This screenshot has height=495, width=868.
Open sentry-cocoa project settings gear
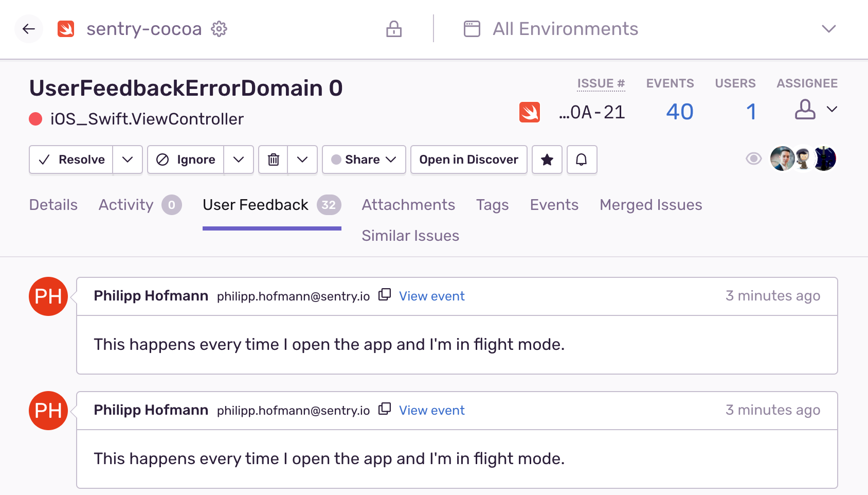click(x=219, y=29)
